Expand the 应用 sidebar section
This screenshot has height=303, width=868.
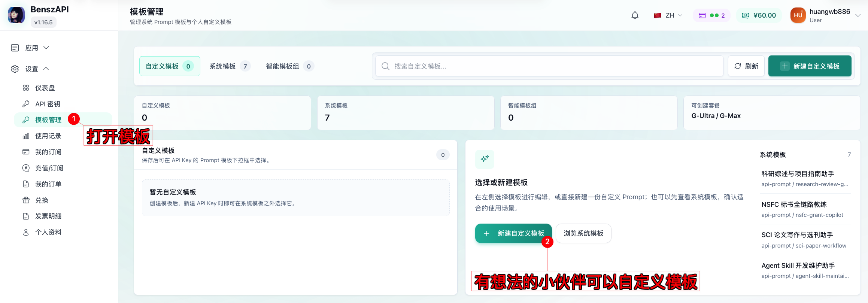[x=30, y=48]
